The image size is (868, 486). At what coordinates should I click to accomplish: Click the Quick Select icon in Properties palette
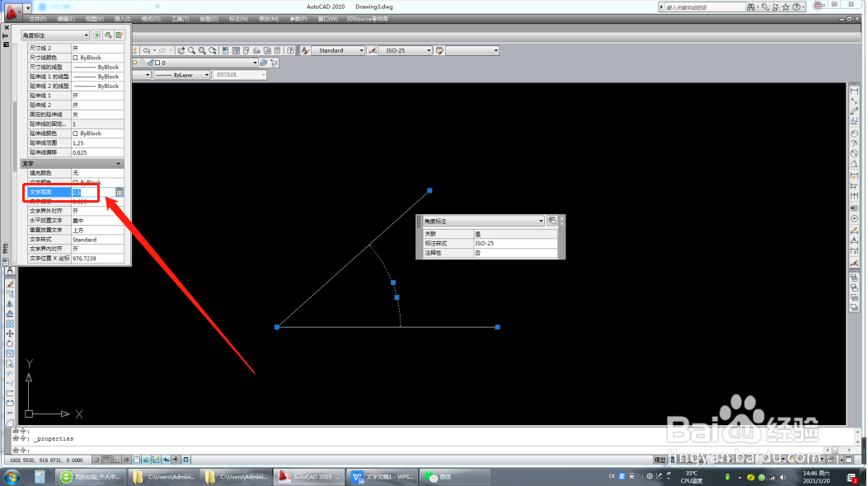119,35
